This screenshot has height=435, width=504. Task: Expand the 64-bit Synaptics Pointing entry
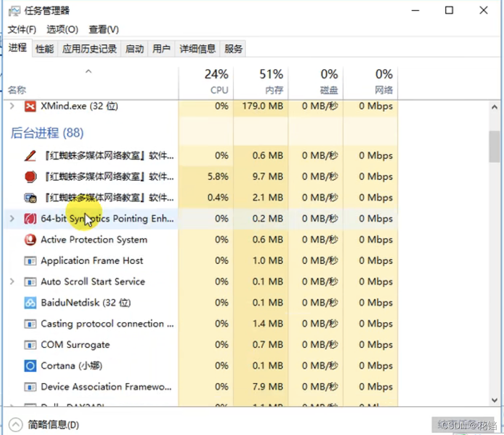point(12,218)
